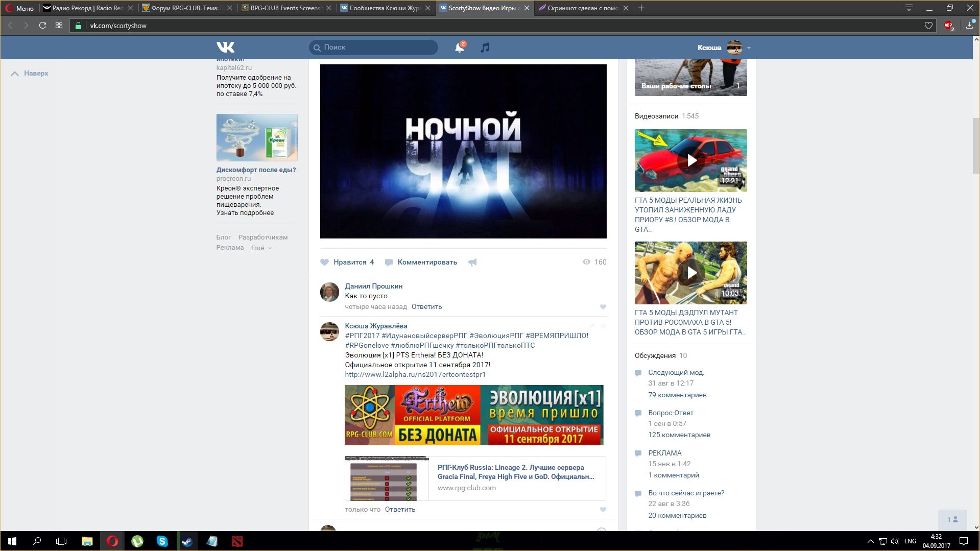Play the Дэдпул против Росомахи video
The height and width of the screenshot is (551, 980).
690,273
